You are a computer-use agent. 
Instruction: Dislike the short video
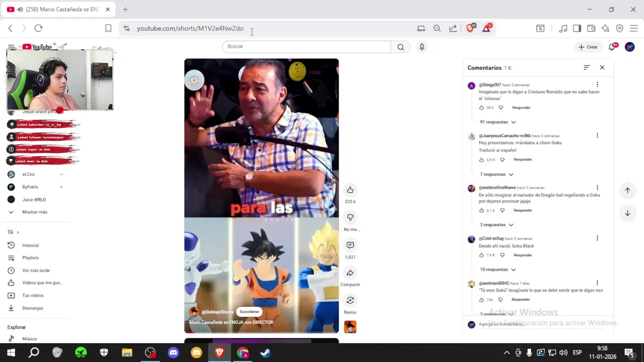350,217
